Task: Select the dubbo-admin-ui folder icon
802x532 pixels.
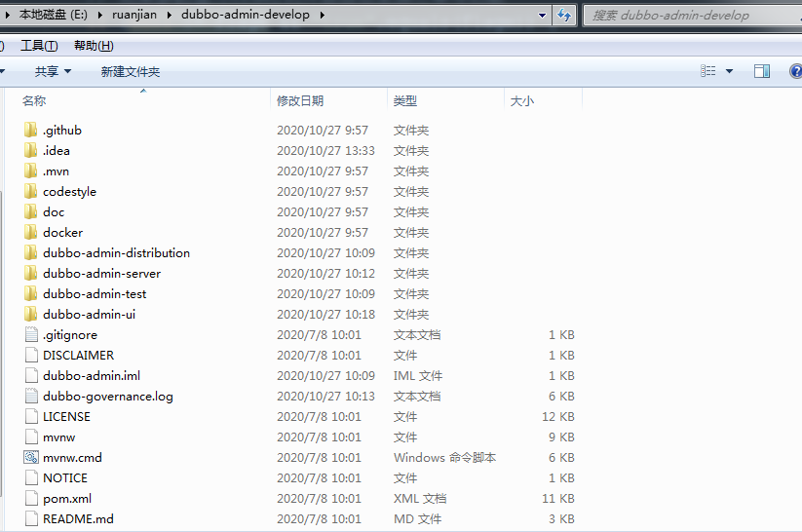Action: (x=30, y=314)
